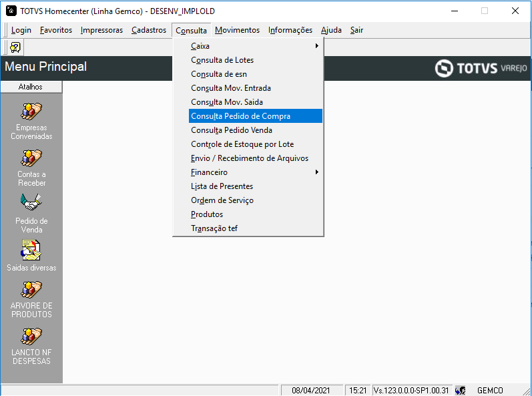Image resolution: width=532 pixels, height=396 pixels.
Task: Click version Vs.123.0.0.0-SP1.00.31 in status bar
Action: click(411, 391)
